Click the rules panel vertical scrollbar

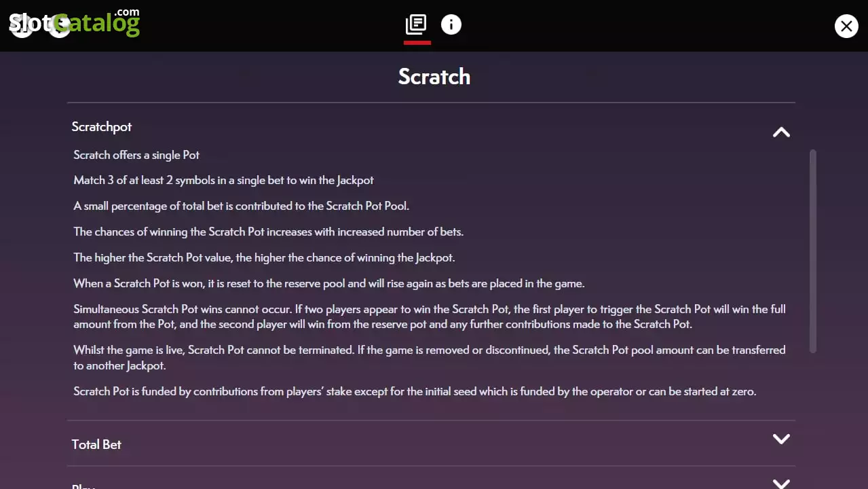[x=813, y=251]
